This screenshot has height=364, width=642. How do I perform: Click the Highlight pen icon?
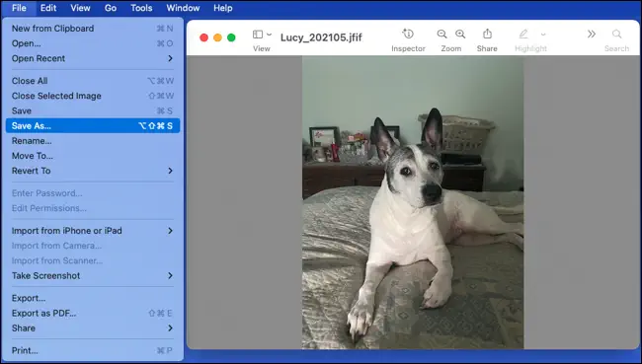click(x=523, y=34)
